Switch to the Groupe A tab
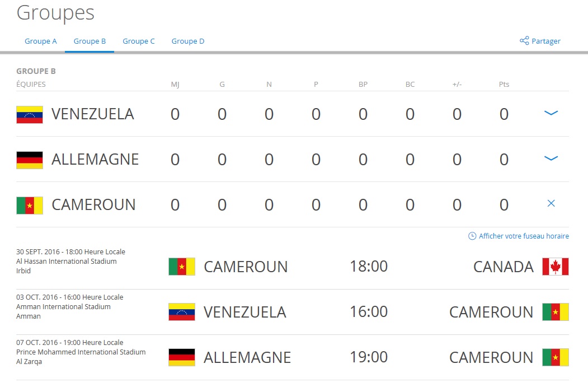This screenshot has height=387, width=588. point(41,41)
